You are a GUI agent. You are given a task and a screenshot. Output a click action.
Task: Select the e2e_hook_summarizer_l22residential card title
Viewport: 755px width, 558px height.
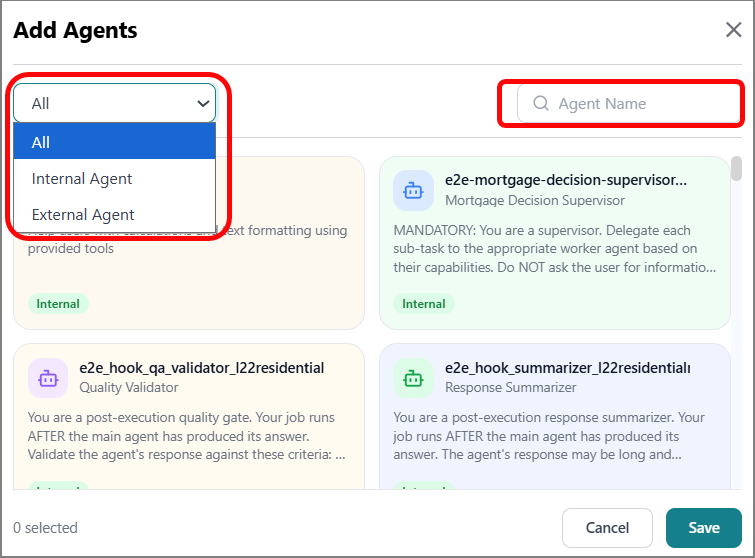(x=568, y=368)
